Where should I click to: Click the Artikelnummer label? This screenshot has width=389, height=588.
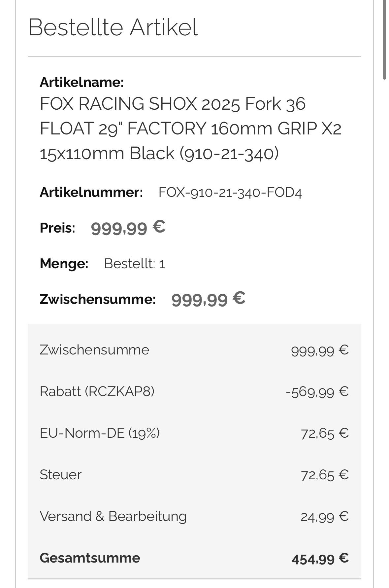[x=91, y=192]
